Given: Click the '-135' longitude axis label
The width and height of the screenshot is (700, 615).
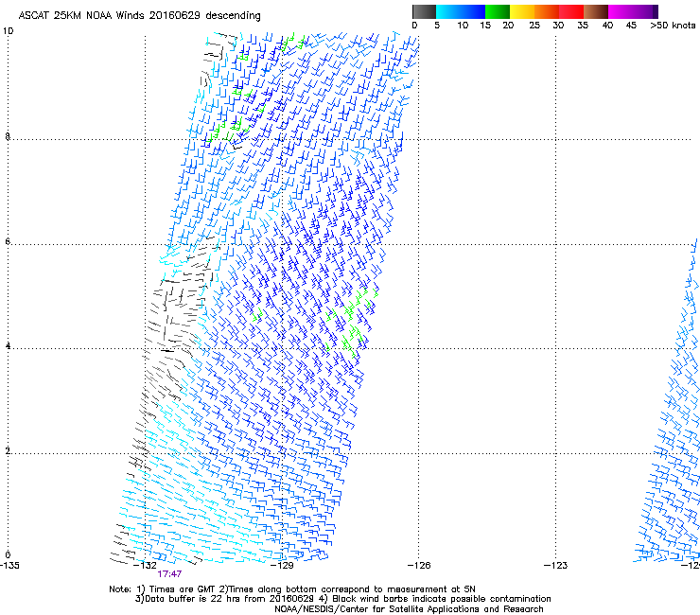Looking at the screenshot, I should tap(9, 566).
